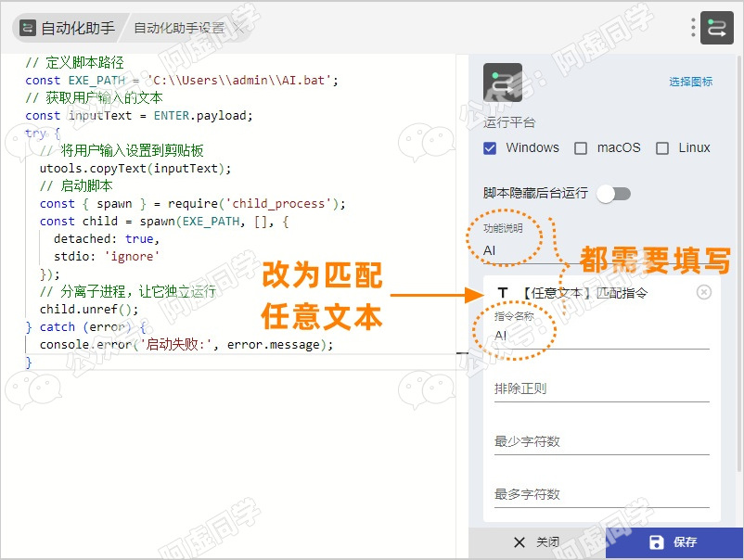Click the line 'const inputText = ENTER.payload;'
Viewport: 744px width, 560px height.
point(139,115)
